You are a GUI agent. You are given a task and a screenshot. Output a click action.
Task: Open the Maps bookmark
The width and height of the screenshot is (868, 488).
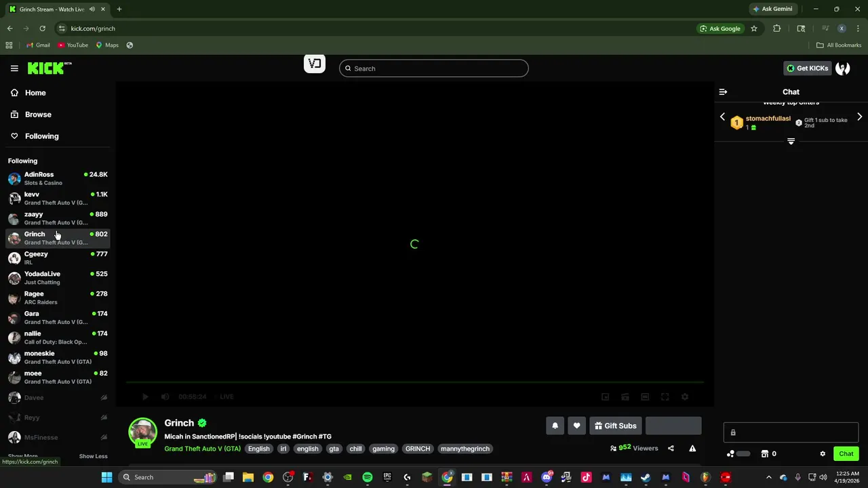click(x=107, y=45)
